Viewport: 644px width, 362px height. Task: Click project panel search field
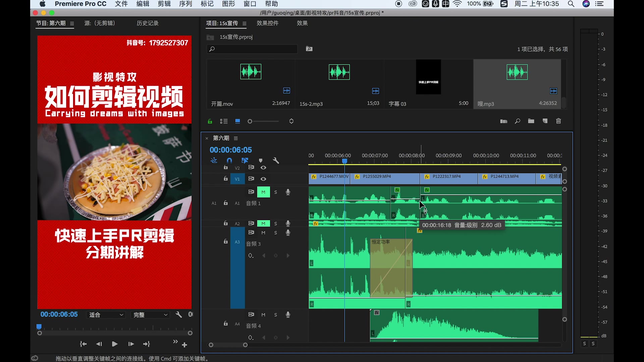point(252,49)
